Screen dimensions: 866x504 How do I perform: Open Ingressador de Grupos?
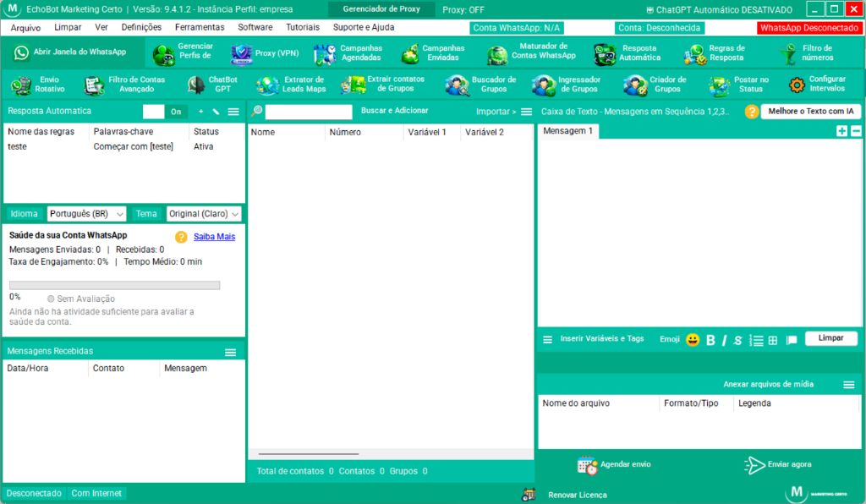(567, 85)
